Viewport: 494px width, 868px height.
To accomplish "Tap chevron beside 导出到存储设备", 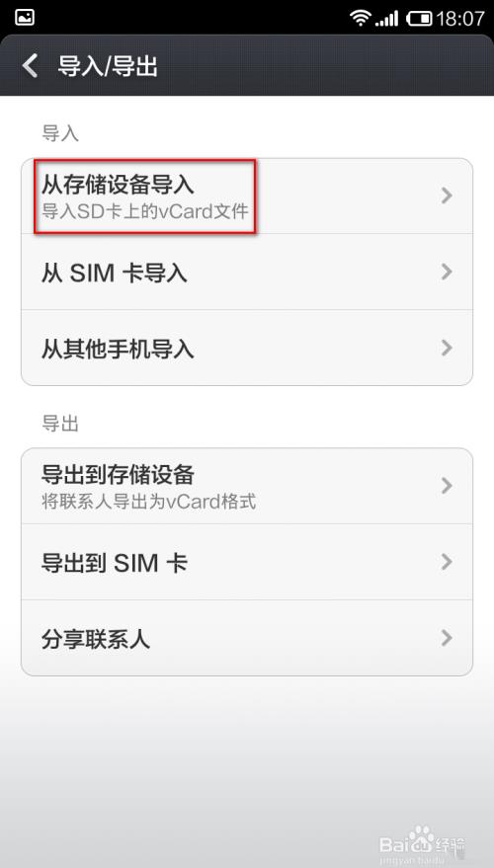I will (x=447, y=486).
